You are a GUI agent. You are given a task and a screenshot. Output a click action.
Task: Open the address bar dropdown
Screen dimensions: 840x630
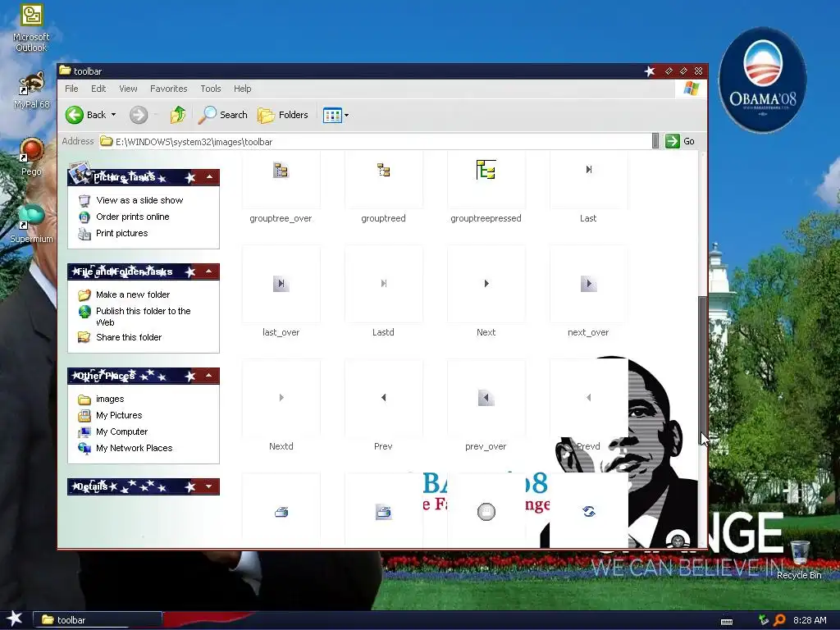click(x=655, y=141)
